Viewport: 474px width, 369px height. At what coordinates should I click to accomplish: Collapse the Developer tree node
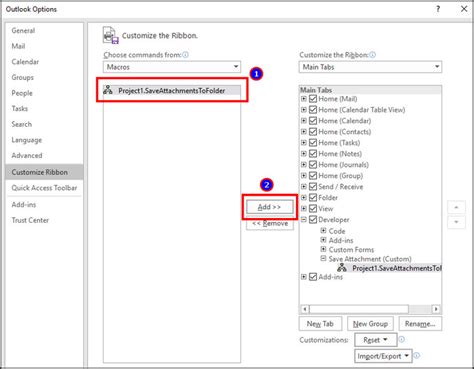[304, 220]
